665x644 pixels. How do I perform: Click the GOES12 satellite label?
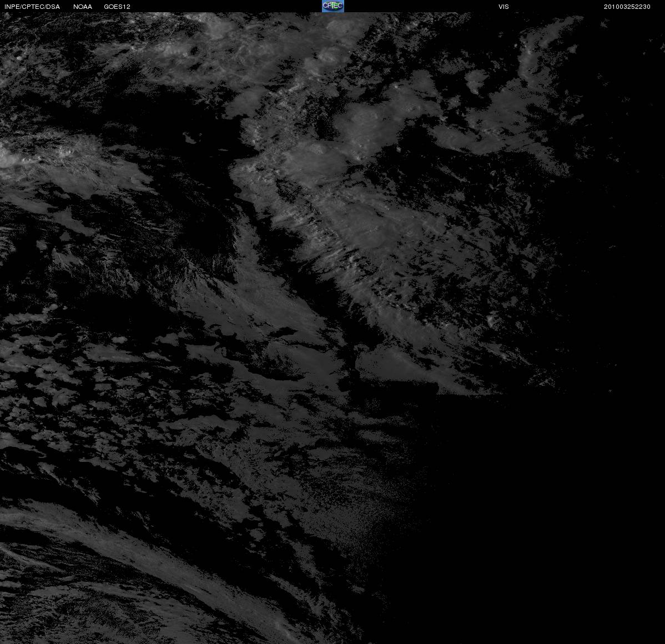tap(117, 7)
